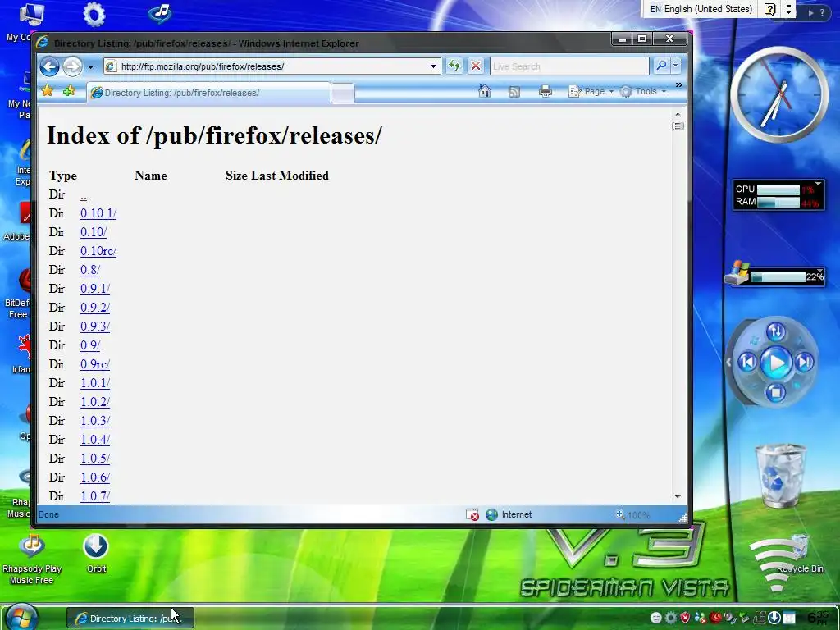
Task: Open Rhapsody Play Music Free desktop icon
Action: click(32, 558)
